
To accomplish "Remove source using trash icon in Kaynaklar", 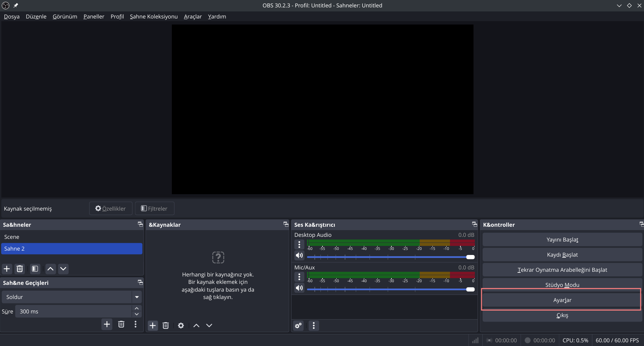I will click(x=165, y=326).
